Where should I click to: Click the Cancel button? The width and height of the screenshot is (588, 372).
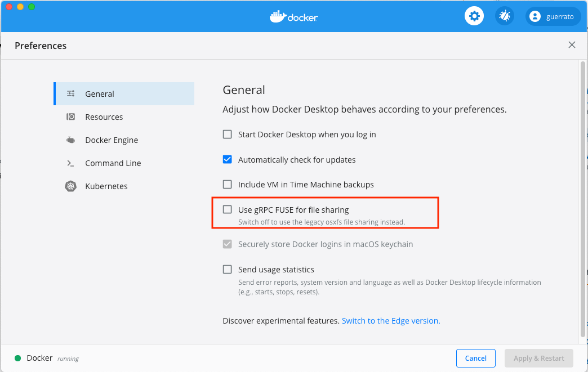tap(475, 358)
